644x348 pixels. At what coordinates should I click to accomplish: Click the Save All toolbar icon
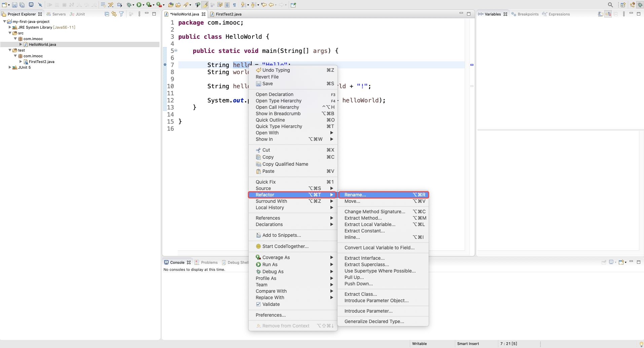click(x=22, y=5)
